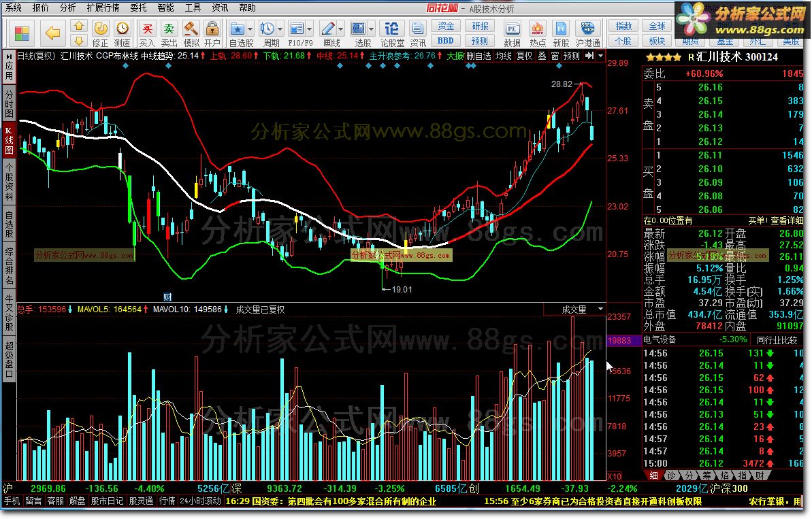
Task: Open the 牛叉诊股 sidebar tab
Action: (x=9, y=312)
